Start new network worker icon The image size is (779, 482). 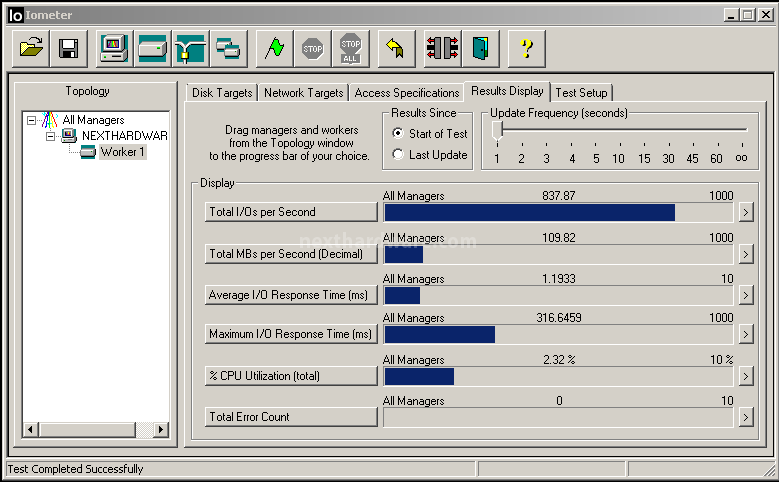coord(191,49)
